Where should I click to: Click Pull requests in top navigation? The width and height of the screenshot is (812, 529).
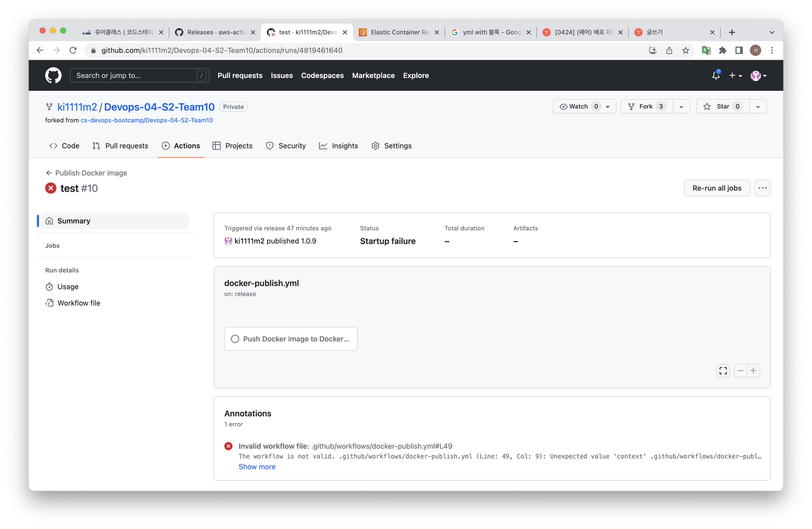(240, 75)
